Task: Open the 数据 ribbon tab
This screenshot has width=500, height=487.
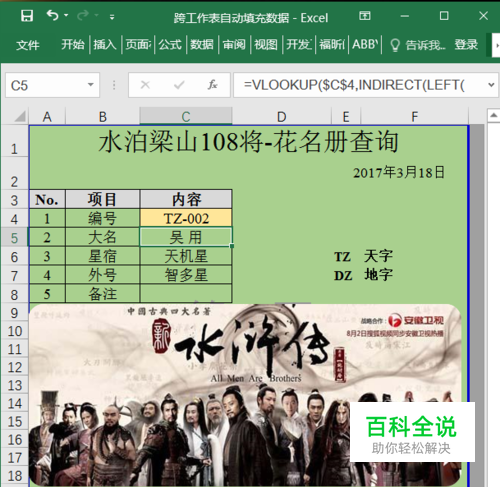Action: 202,44
